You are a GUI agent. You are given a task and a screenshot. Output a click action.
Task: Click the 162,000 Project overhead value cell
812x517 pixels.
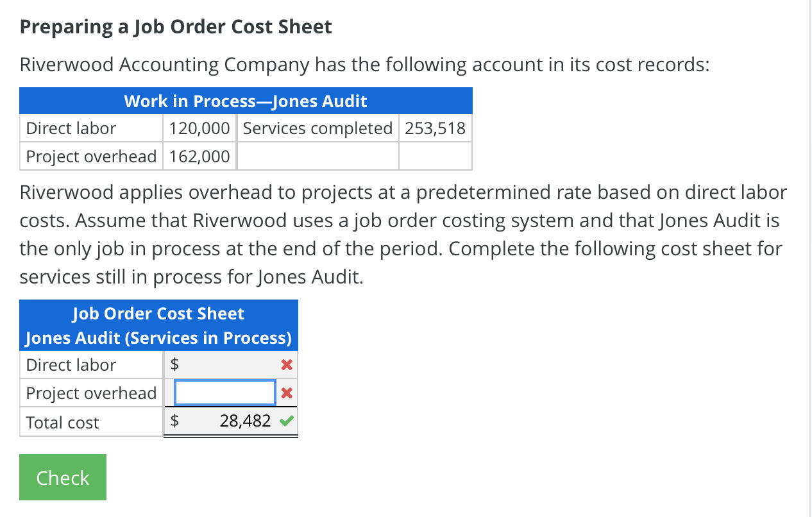click(x=199, y=156)
